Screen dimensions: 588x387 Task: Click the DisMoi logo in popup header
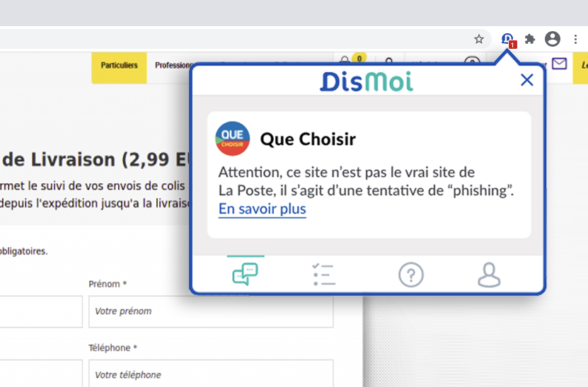pyautogui.click(x=367, y=81)
